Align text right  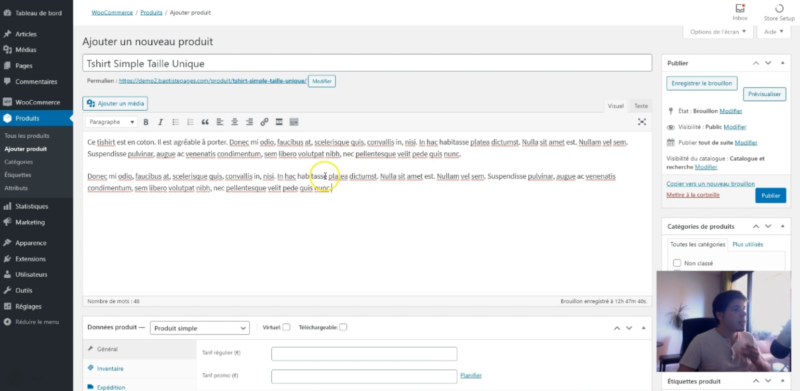tap(249, 122)
